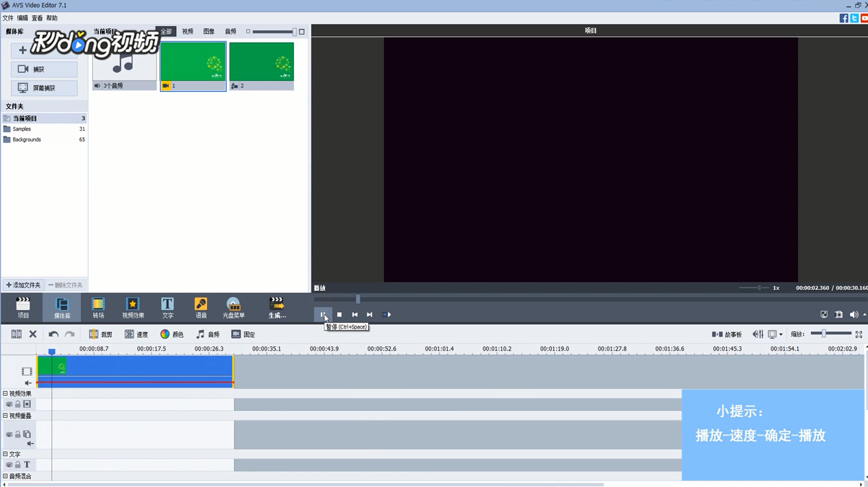The image size is (868, 487).
Task: Toggle visibility eye of 文字 track
Action: [9, 465]
